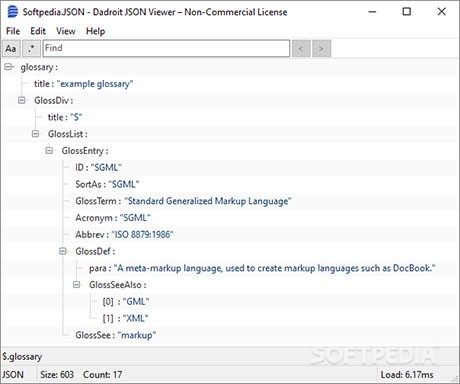Click the Size: 603 status entry
460x384 pixels.
(57, 375)
